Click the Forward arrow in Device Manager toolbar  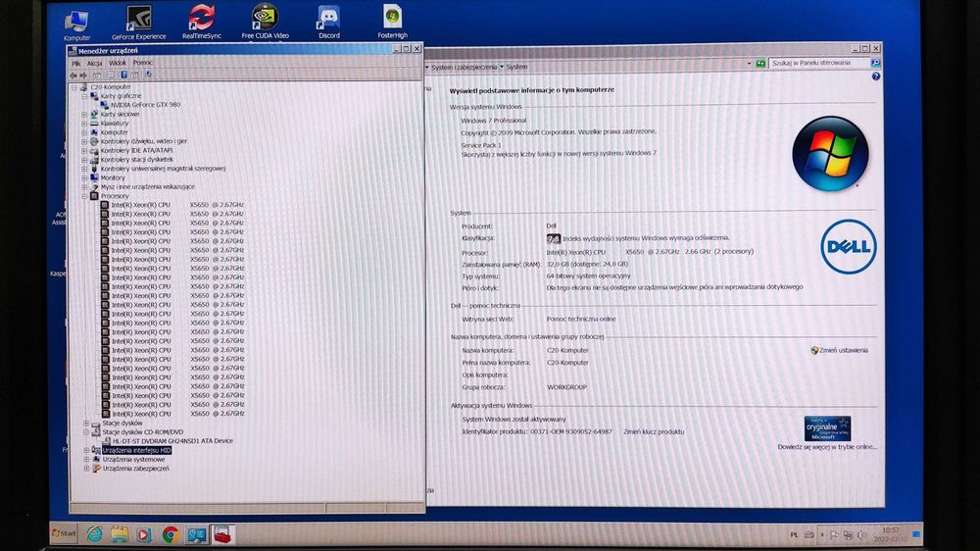click(x=83, y=75)
